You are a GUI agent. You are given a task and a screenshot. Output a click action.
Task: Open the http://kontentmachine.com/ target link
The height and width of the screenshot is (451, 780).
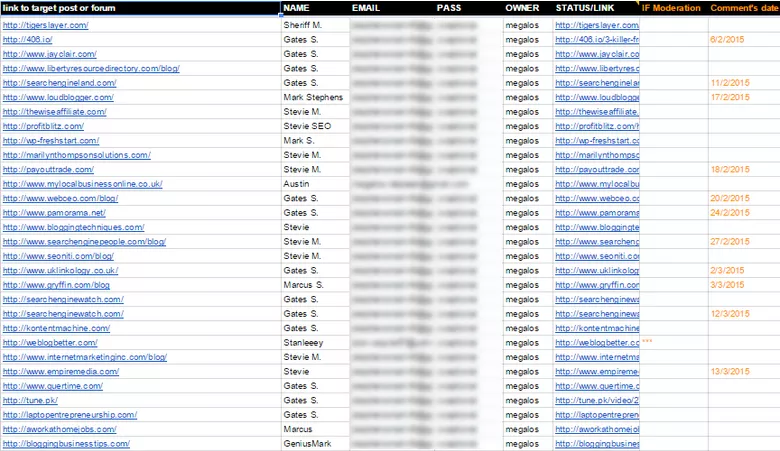point(56,328)
